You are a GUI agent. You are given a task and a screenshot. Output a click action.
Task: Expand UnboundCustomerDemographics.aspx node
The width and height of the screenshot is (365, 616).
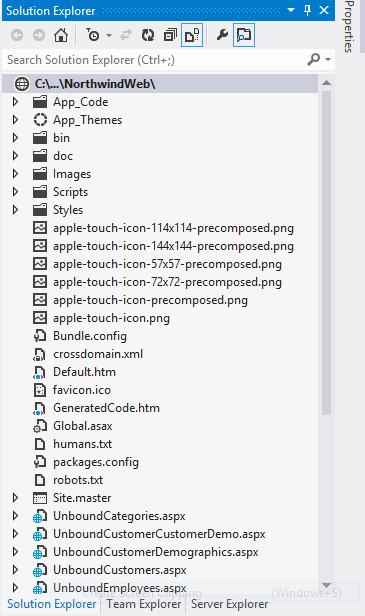point(15,552)
